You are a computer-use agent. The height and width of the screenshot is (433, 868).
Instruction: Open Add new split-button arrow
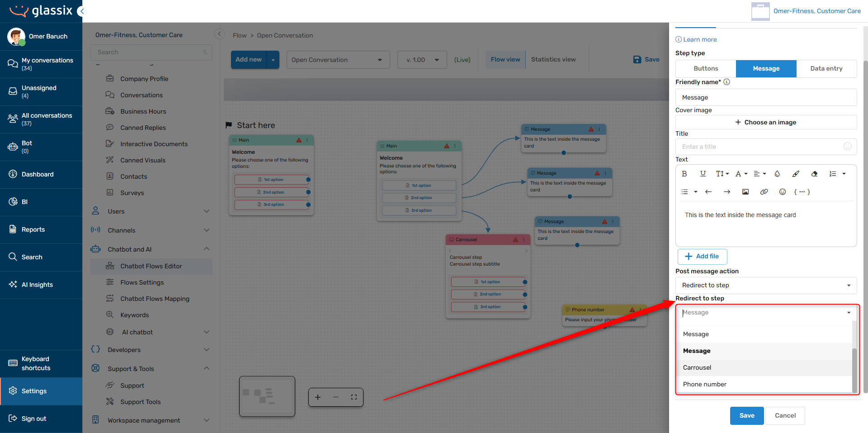pyautogui.click(x=273, y=60)
